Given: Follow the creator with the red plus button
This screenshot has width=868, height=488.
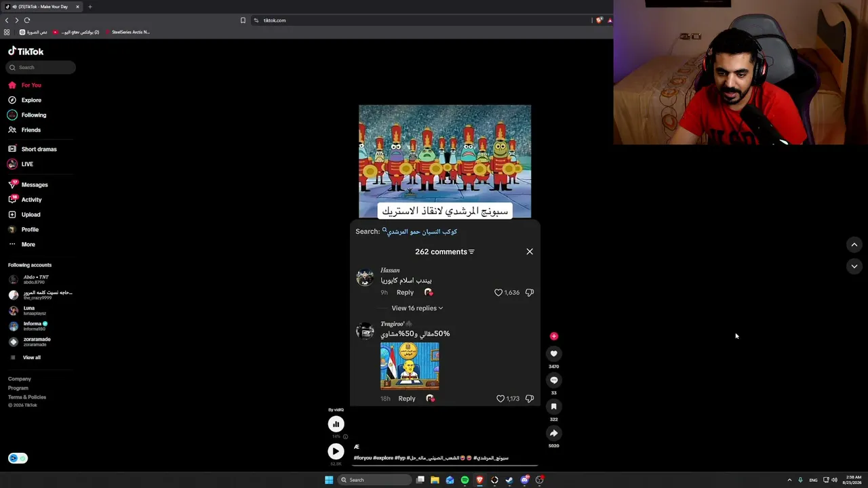Looking at the screenshot, I should coord(554,336).
